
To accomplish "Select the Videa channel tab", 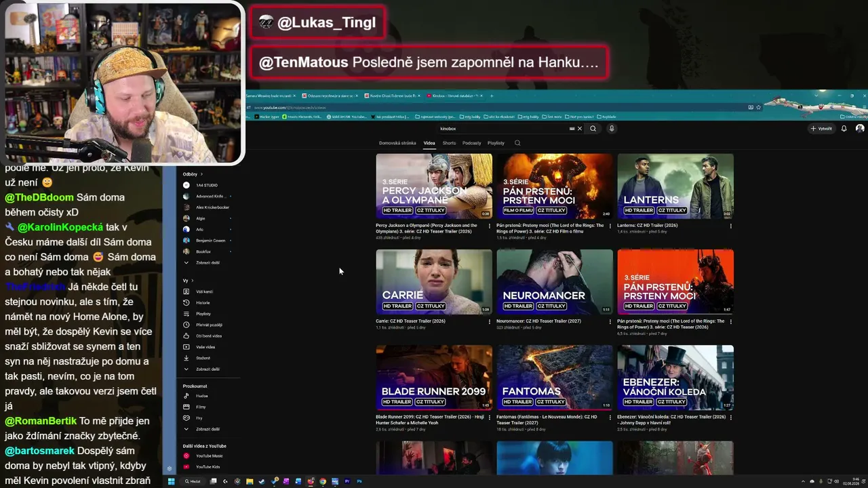I will (x=429, y=143).
